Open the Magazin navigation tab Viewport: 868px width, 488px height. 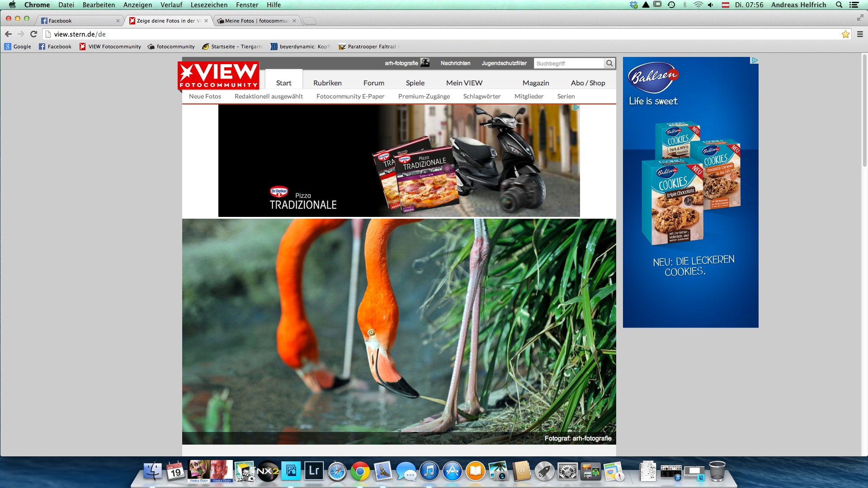(536, 83)
